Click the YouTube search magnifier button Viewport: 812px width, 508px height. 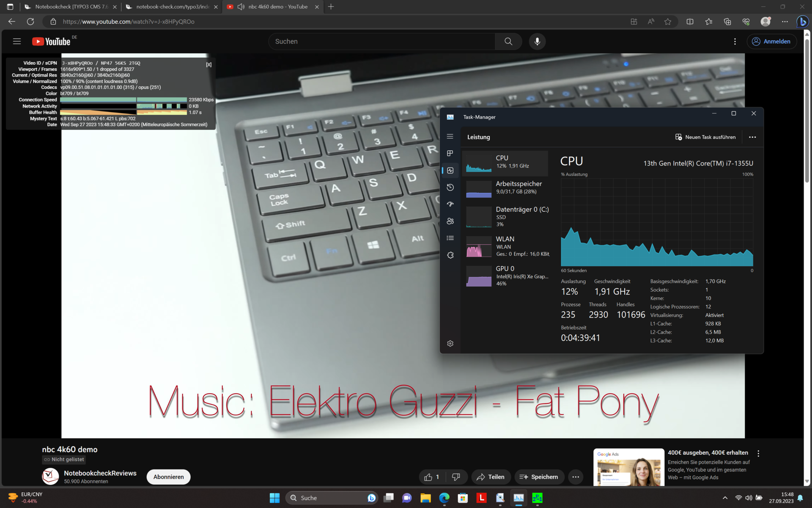508,41
